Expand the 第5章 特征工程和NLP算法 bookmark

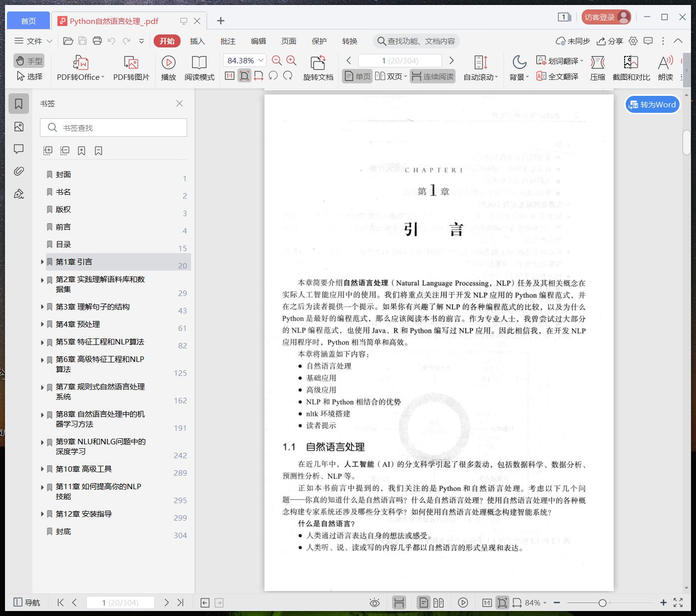click(42, 342)
